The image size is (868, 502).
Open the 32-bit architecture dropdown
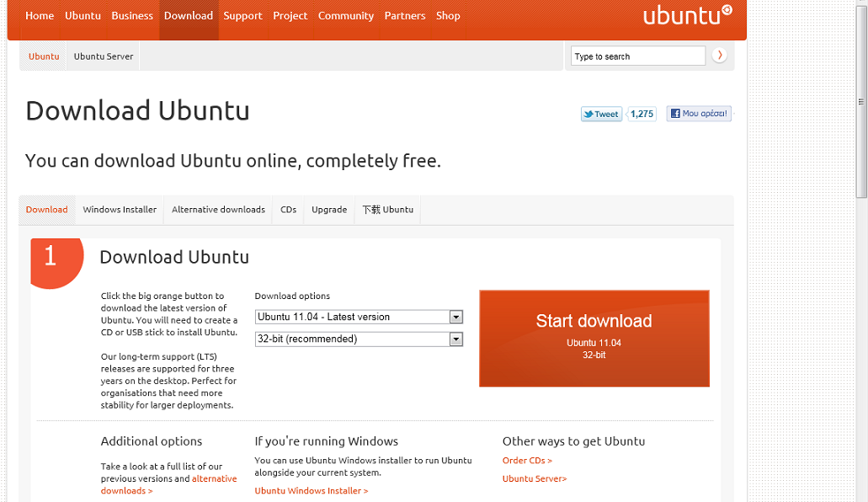[x=359, y=339]
